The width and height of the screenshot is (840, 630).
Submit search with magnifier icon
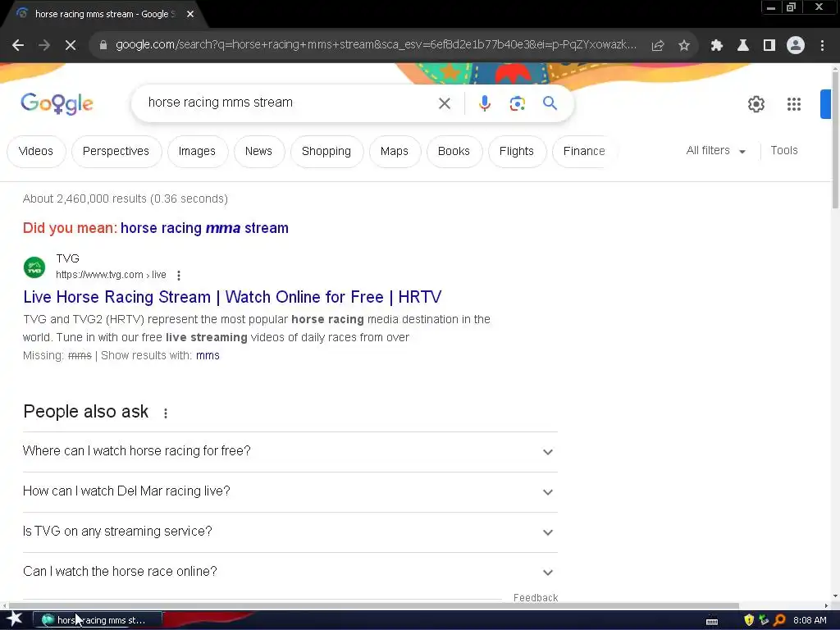[x=550, y=103]
